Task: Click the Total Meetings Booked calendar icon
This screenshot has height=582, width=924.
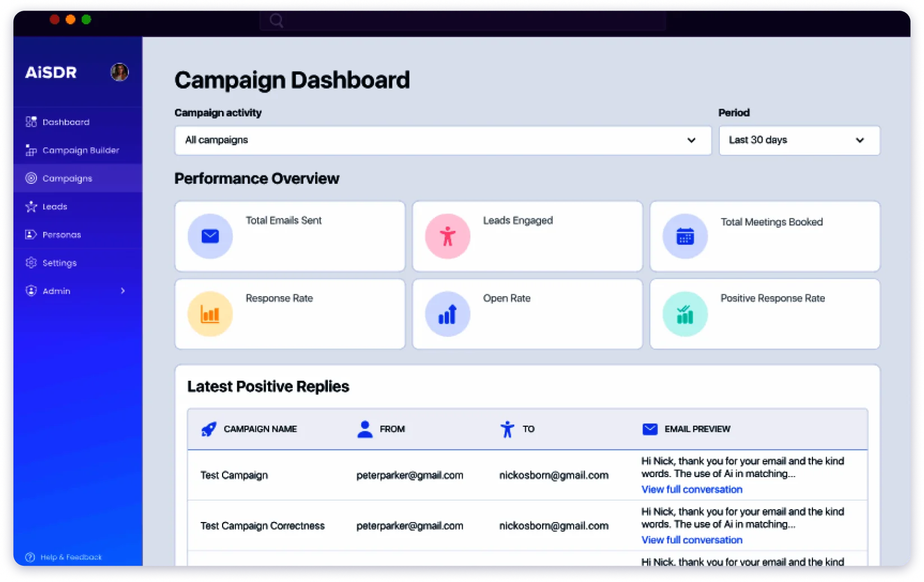Action: coord(685,236)
